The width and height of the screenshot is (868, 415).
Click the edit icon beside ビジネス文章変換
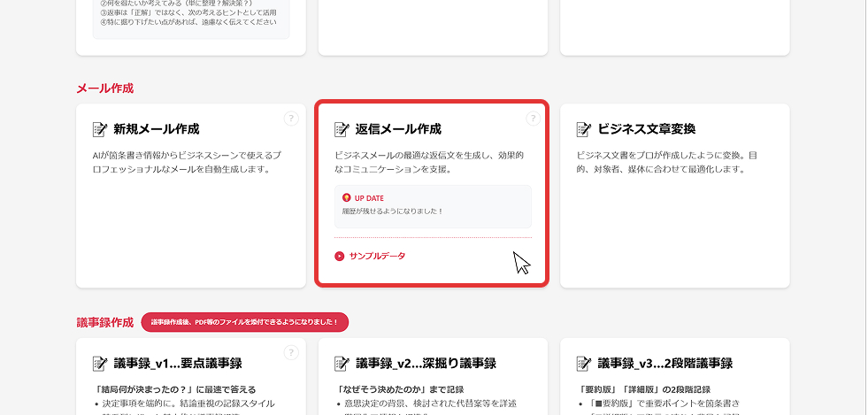coord(584,129)
